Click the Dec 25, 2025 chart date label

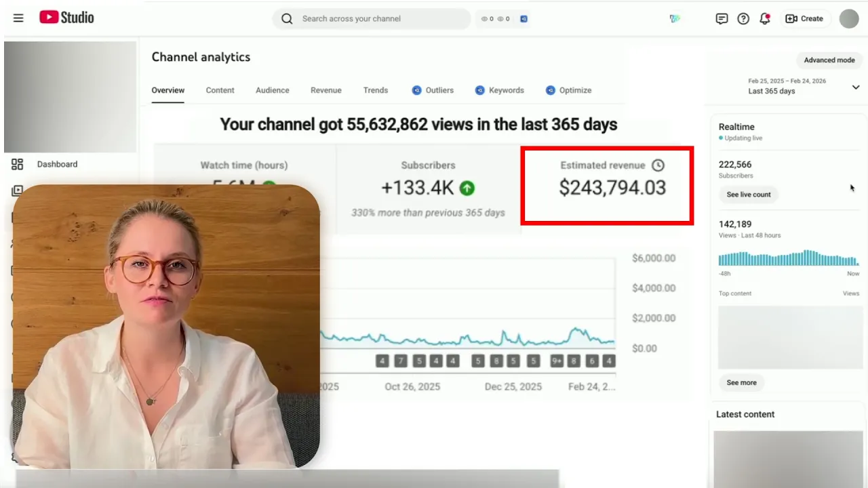[513, 387]
